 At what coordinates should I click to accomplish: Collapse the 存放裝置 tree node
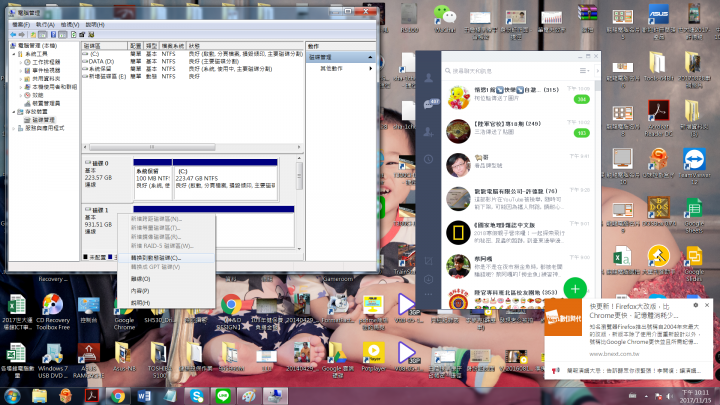(14, 112)
